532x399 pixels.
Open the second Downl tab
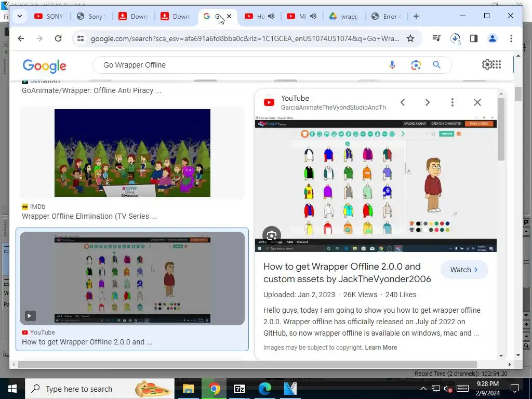[x=176, y=16]
